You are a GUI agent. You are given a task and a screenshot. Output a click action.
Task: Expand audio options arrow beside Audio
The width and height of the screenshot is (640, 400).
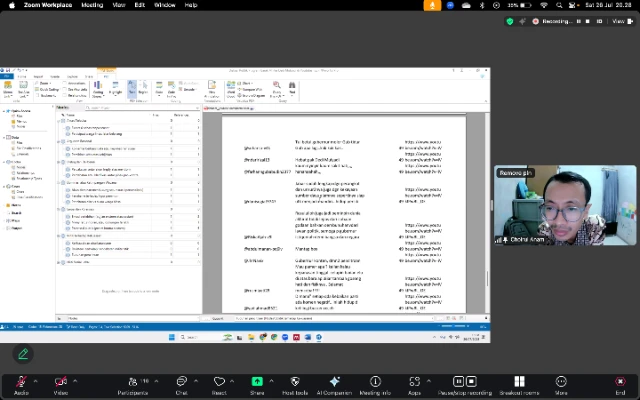[35, 381]
